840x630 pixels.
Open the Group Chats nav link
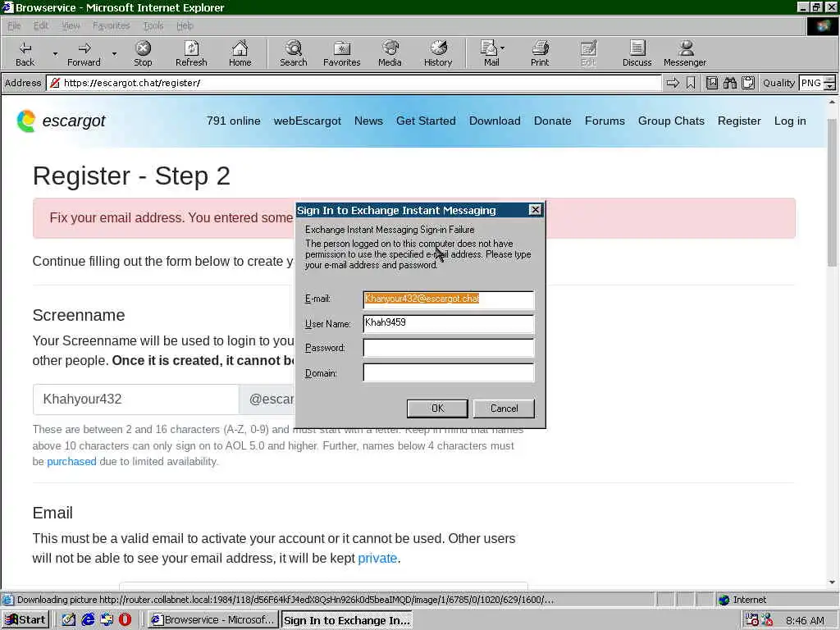pos(671,121)
